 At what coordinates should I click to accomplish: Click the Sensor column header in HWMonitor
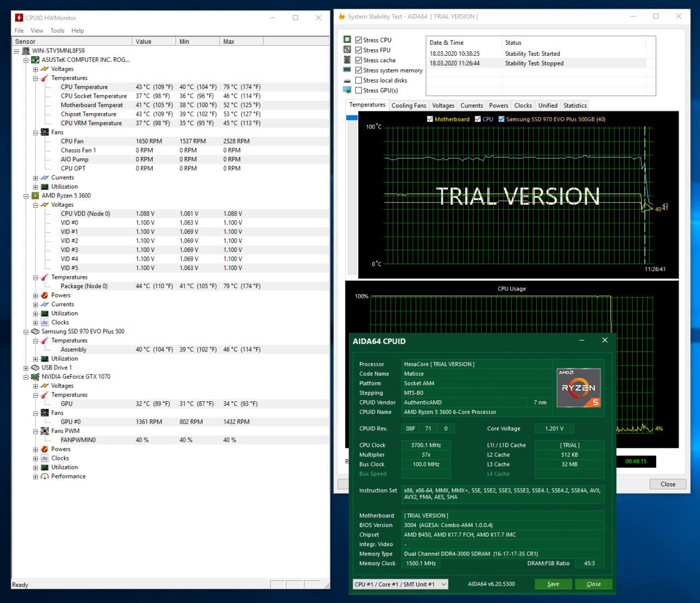(72, 42)
